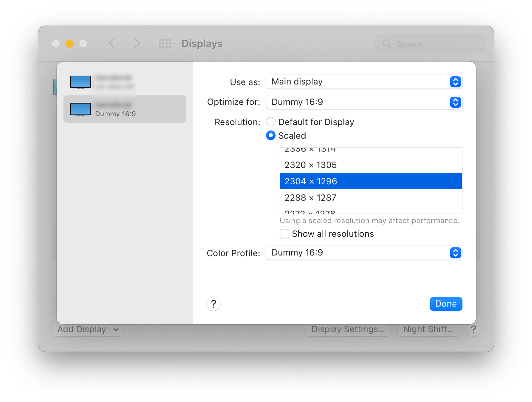532x402 pixels.
Task: Select the Scaled resolution radio button
Action: pos(271,135)
